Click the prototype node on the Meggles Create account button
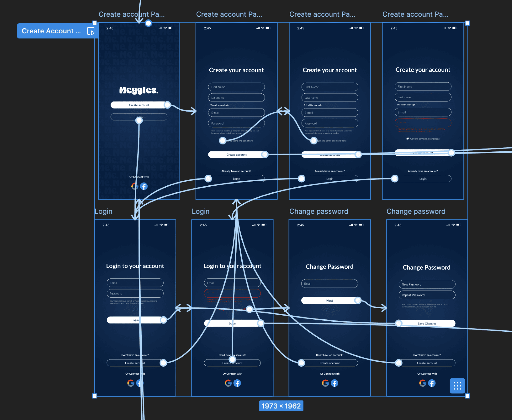512x420 pixels. click(x=167, y=105)
